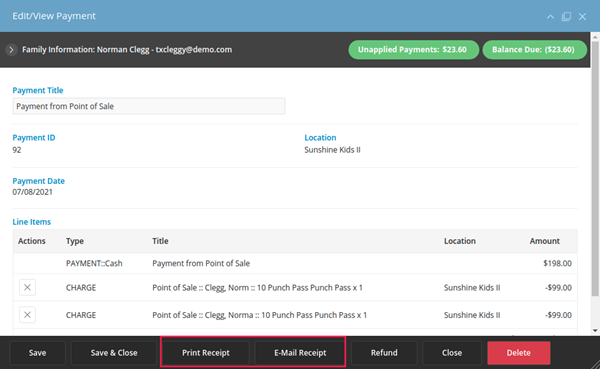This screenshot has height=369, width=600.
Task: Click the Actions column header
Action: point(32,241)
